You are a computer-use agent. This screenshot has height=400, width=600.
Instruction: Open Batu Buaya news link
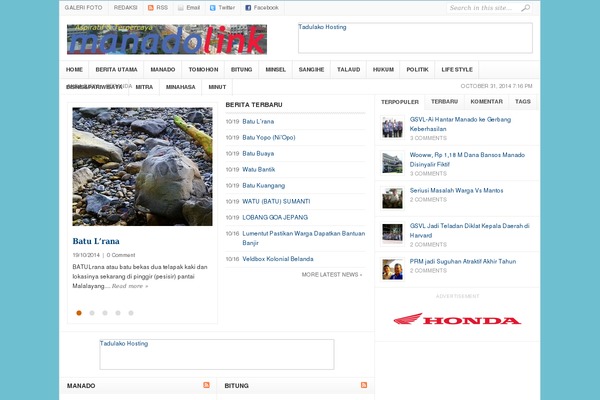[x=258, y=153]
